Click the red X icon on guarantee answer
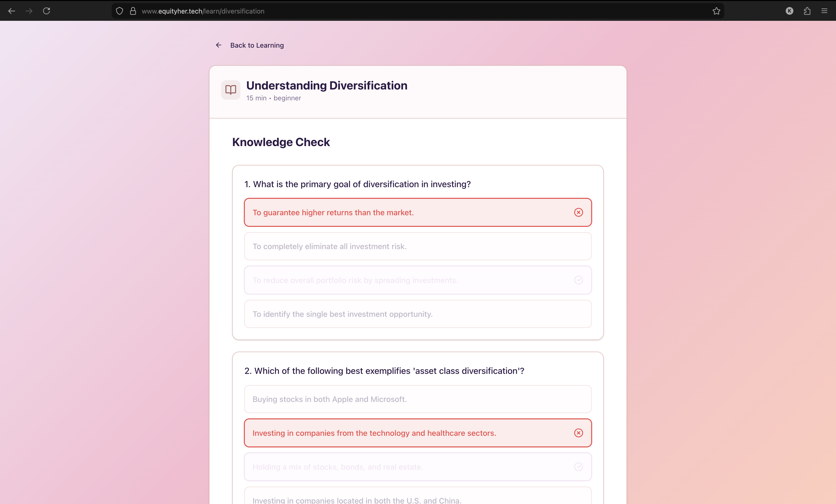836x504 pixels. pyautogui.click(x=578, y=212)
